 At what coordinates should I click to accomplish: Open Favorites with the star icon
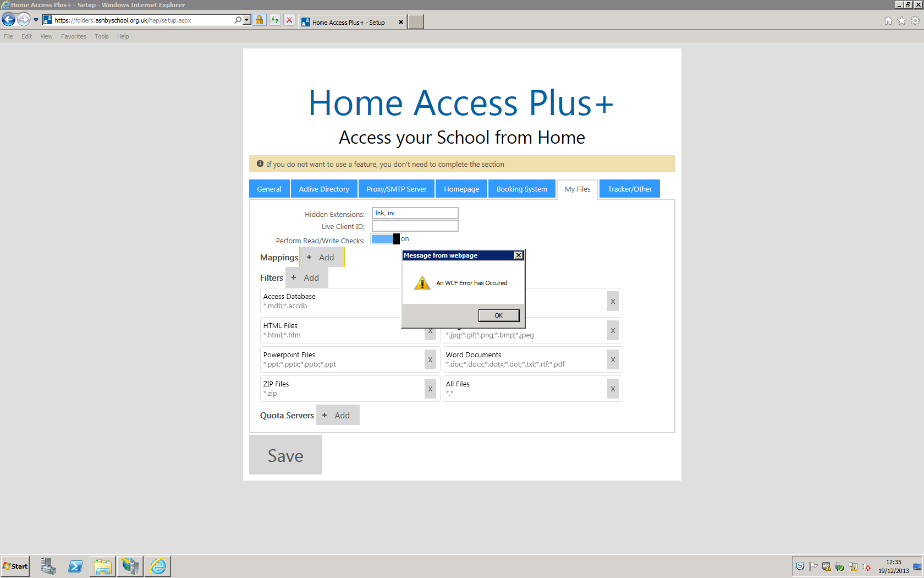[x=901, y=20]
